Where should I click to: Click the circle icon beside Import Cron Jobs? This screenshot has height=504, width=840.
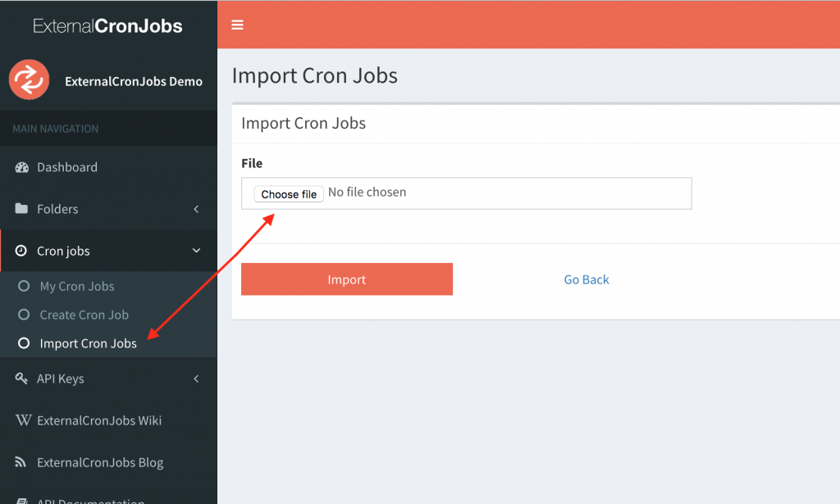pos(24,343)
